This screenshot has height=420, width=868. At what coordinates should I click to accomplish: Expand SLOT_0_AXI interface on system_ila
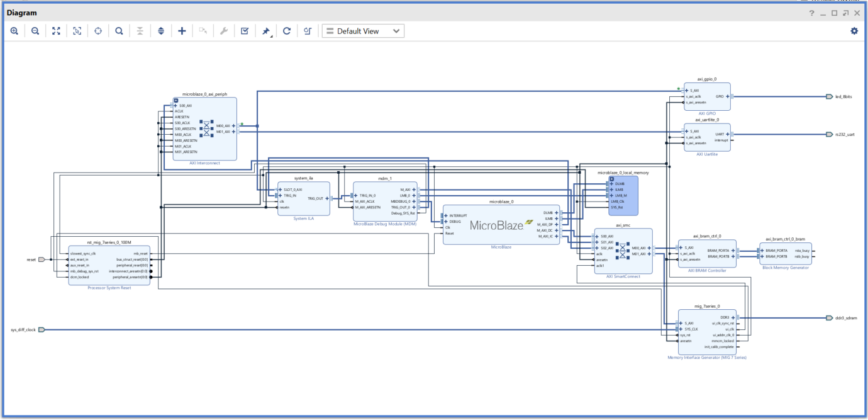[281, 189]
